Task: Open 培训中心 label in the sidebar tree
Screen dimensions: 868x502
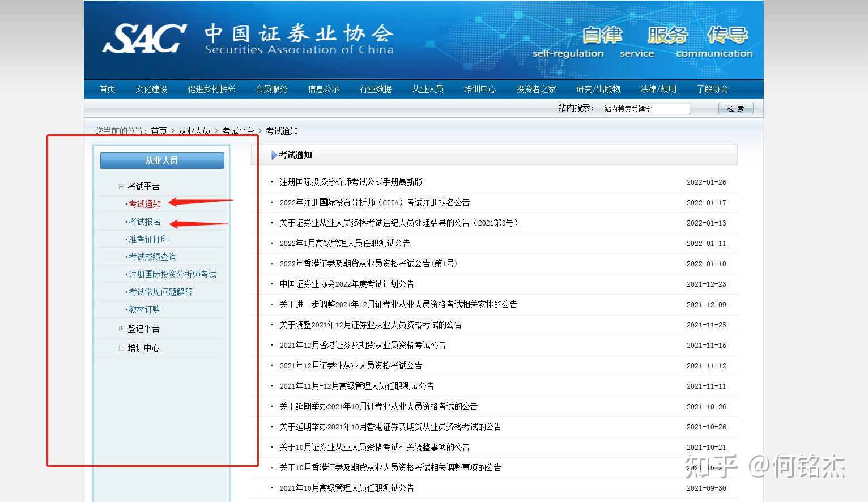Action: [x=143, y=348]
